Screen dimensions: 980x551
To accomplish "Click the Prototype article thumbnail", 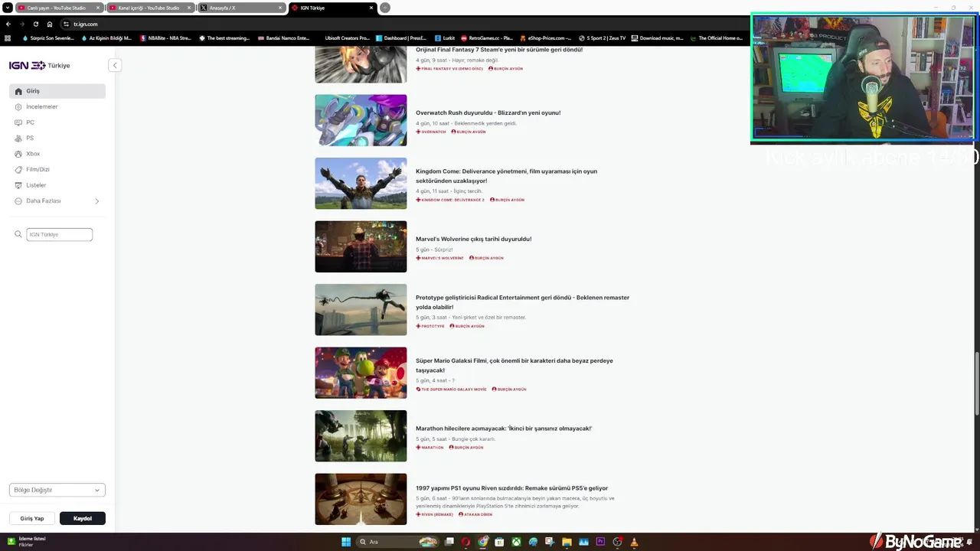I will [361, 310].
